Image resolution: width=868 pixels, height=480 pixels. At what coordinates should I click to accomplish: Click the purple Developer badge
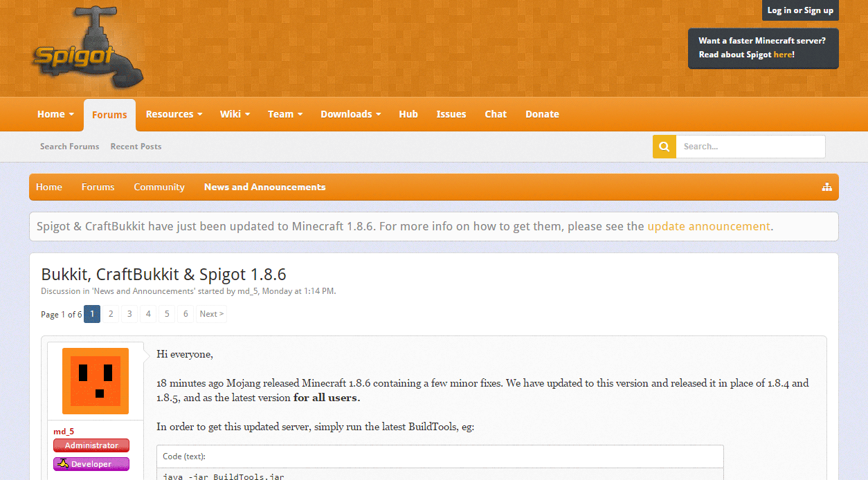(91, 464)
